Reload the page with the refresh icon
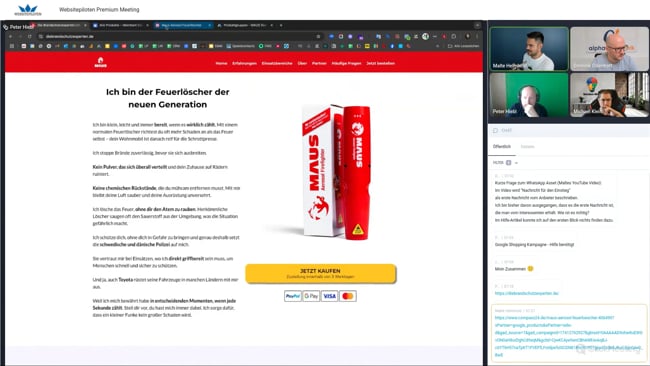 tap(29, 36)
